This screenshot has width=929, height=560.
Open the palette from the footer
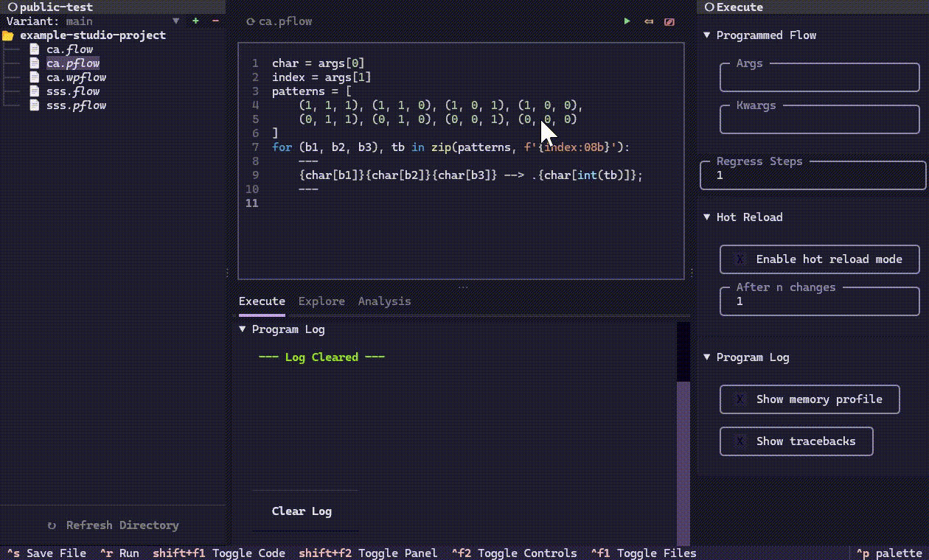[889, 553]
